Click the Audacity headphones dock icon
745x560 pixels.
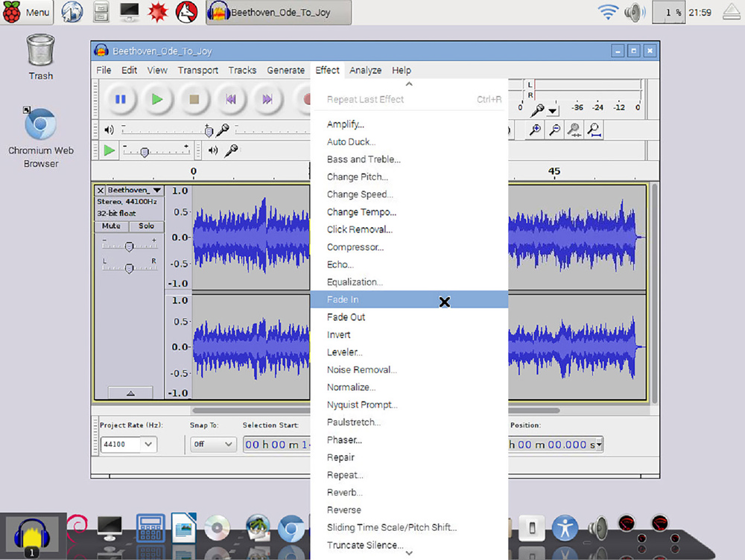[32, 535]
